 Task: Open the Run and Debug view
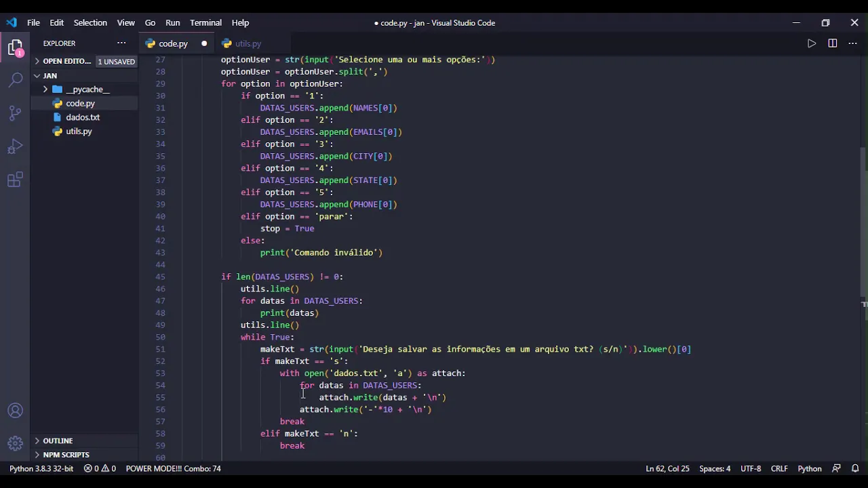15,146
